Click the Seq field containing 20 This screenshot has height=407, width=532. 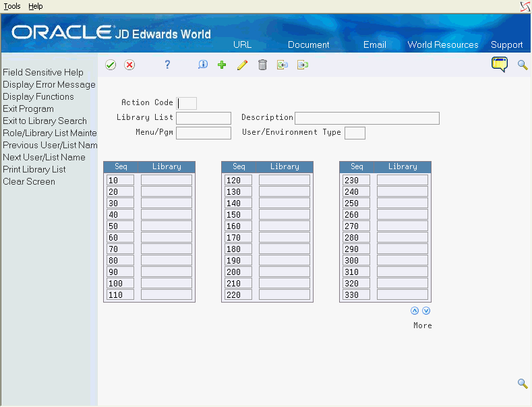click(121, 191)
